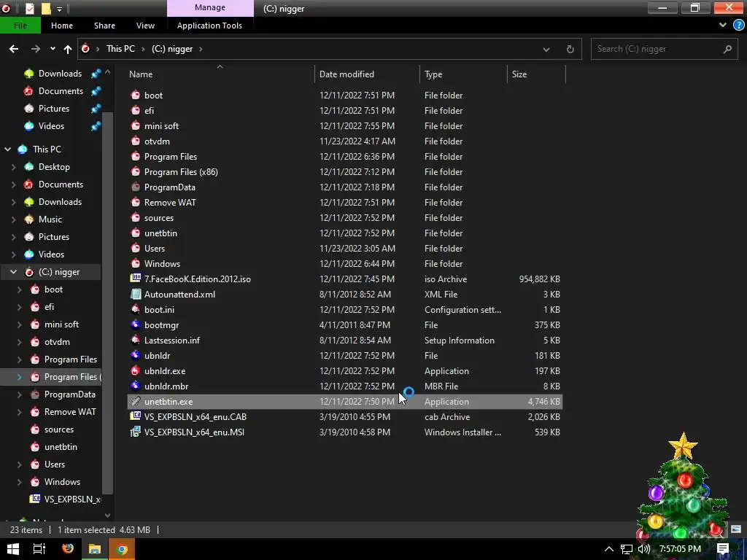
Task: Click the boot.ini file icon
Action: pyautogui.click(x=136, y=309)
